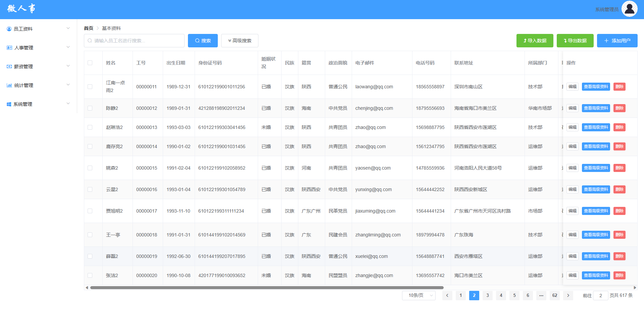The image size is (644, 311).
Task: Expand the 系统管理 menu chevron
Action: 68,103
